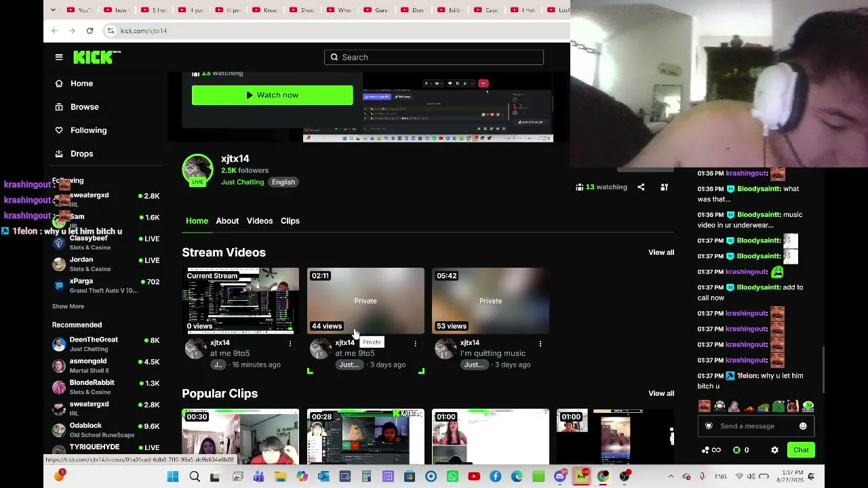
Task: Click the Search field
Action: coord(434,58)
